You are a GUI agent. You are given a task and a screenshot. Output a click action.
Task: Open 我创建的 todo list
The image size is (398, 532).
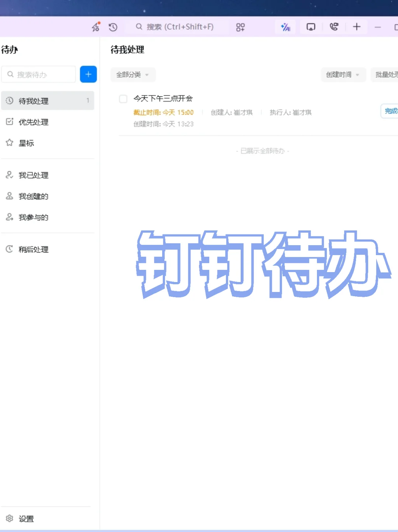coord(33,197)
